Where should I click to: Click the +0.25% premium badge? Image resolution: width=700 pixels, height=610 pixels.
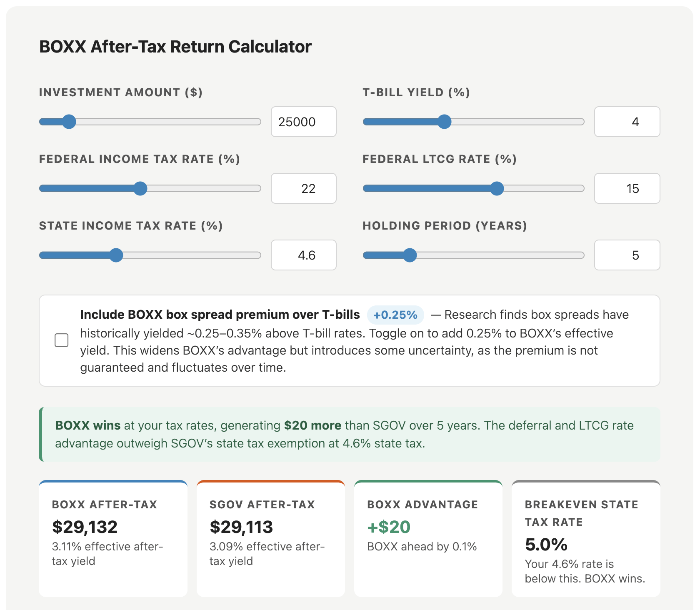pos(395,315)
